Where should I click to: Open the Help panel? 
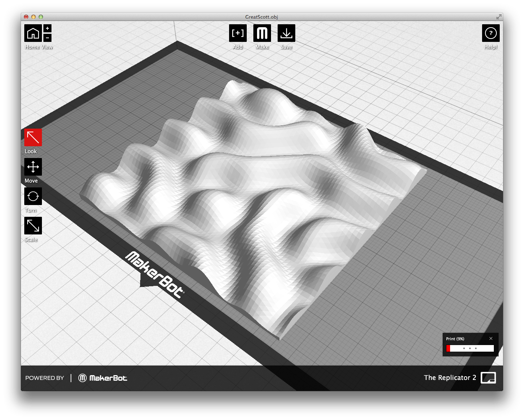(491, 33)
